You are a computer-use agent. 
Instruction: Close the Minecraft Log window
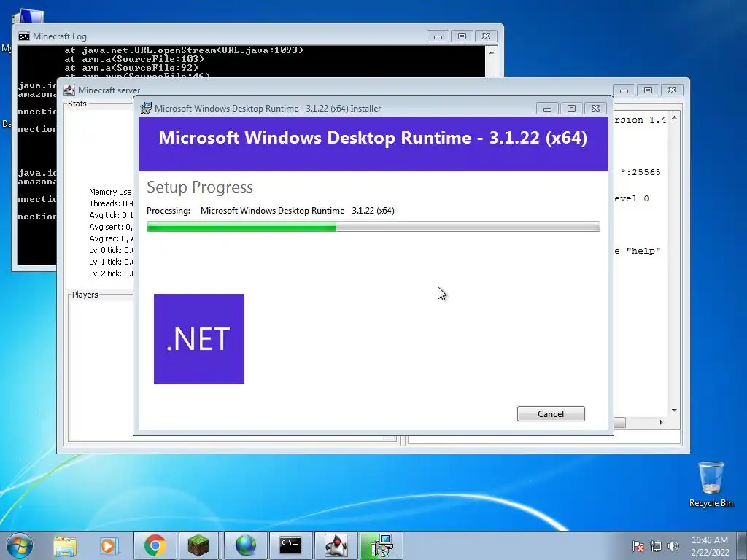coord(486,36)
